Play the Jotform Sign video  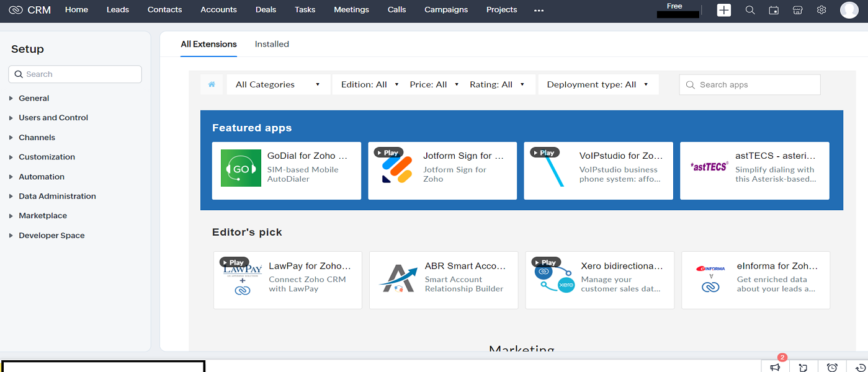point(388,153)
